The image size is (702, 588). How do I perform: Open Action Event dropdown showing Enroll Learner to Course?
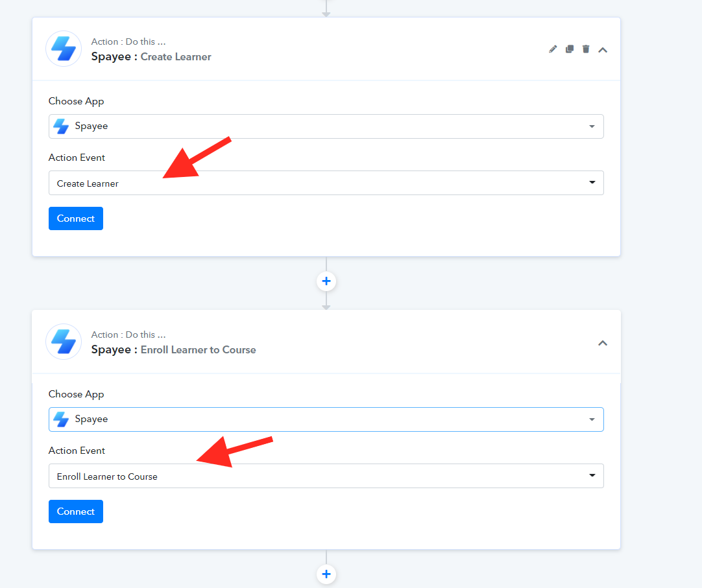point(326,476)
